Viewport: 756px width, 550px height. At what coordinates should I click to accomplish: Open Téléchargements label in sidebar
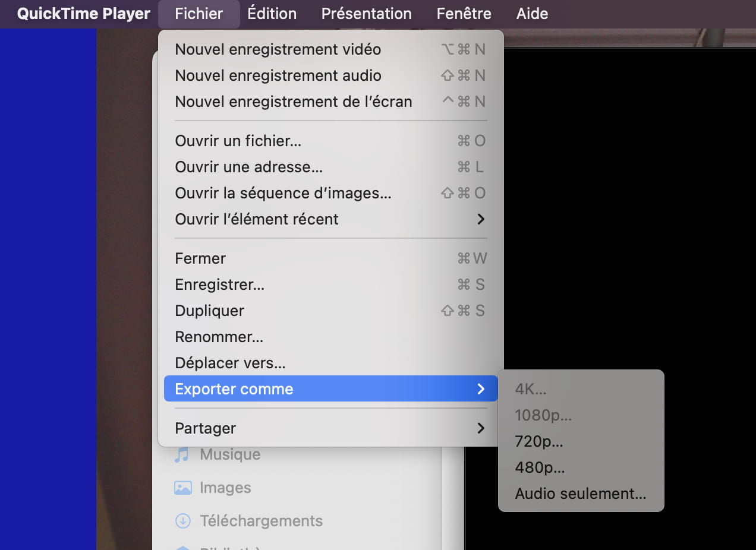261,521
